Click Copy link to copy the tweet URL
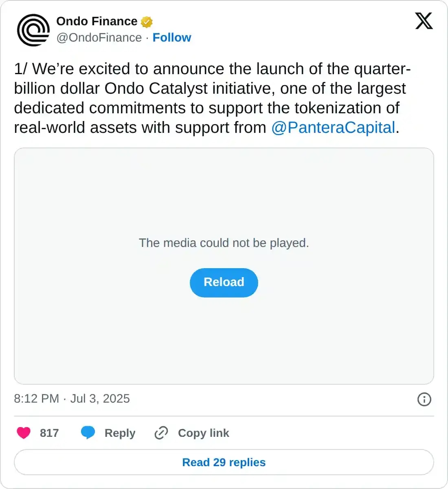 [203, 433]
